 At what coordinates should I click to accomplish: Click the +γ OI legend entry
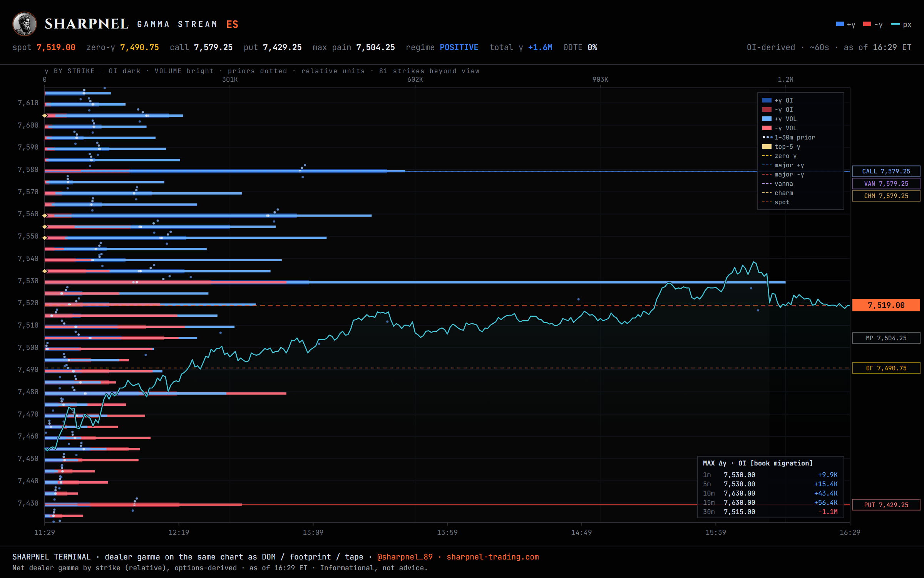point(778,100)
